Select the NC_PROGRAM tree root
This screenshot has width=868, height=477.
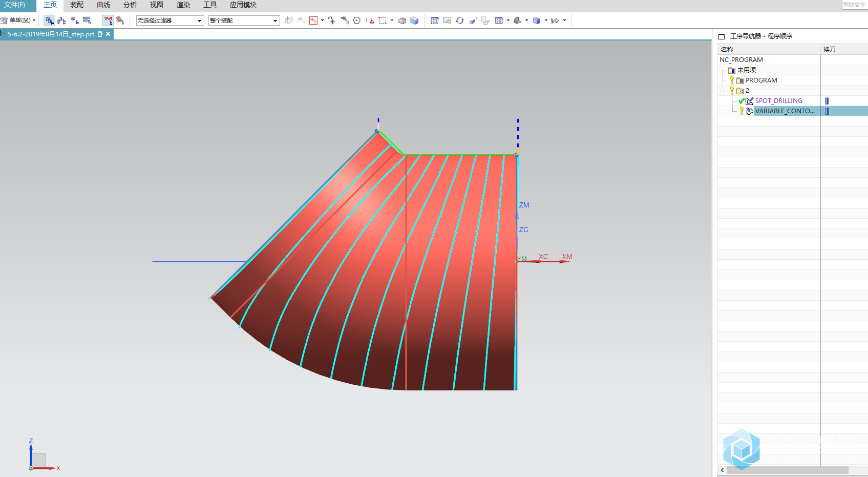741,60
